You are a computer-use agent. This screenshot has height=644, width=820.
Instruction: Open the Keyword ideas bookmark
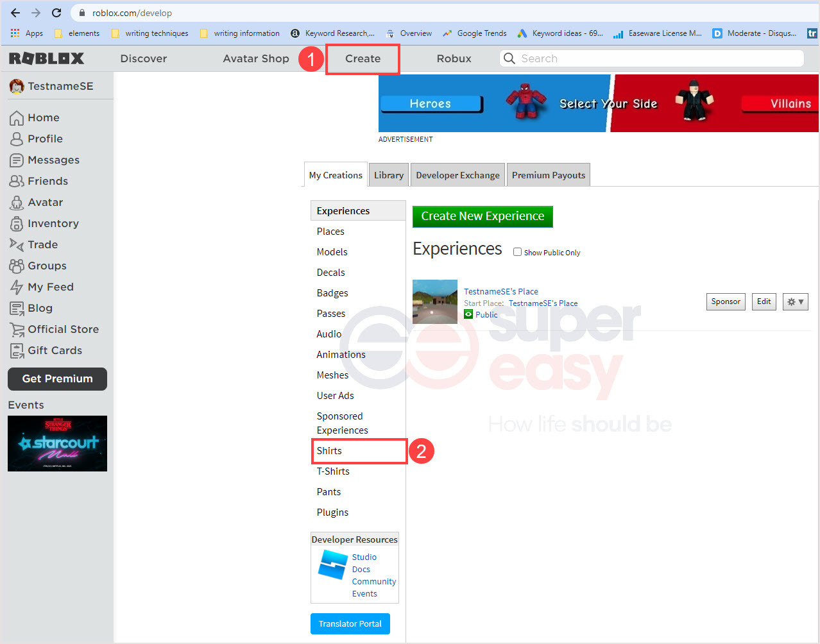(560, 33)
